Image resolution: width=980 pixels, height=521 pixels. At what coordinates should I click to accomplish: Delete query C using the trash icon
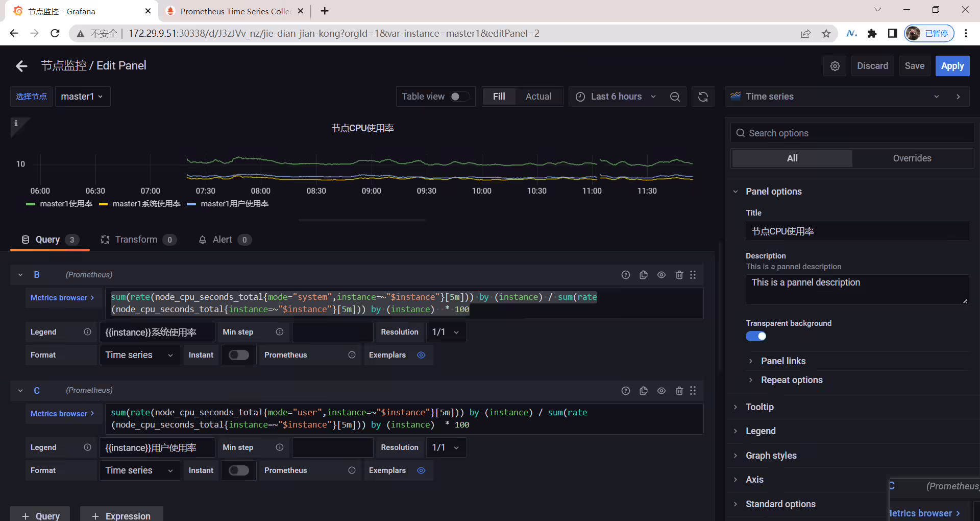[679, 391]
